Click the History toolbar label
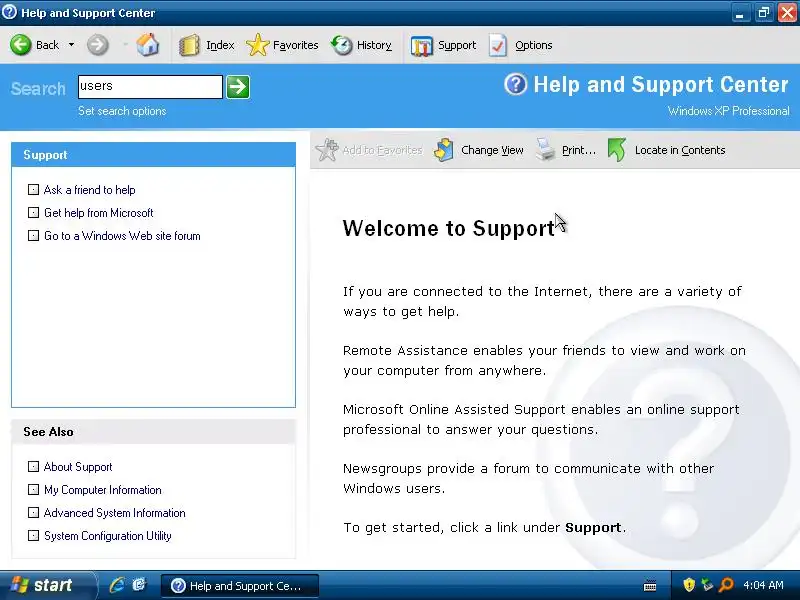This screenshot has width=800, height=600. click(x=374, y=45)
